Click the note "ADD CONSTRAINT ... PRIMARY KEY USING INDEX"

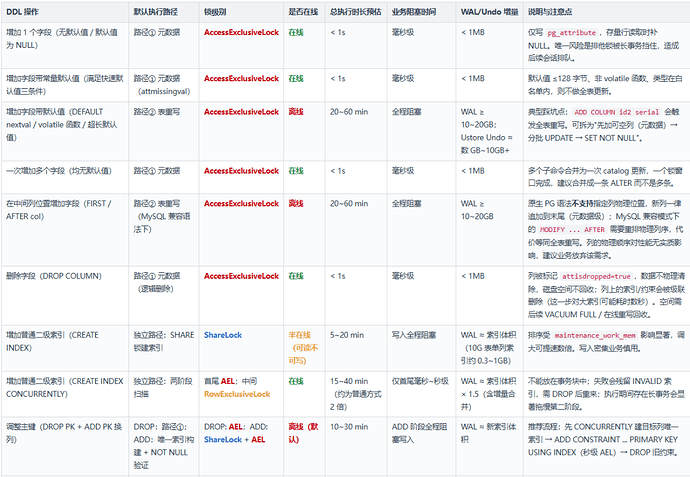tap(606, 447)
